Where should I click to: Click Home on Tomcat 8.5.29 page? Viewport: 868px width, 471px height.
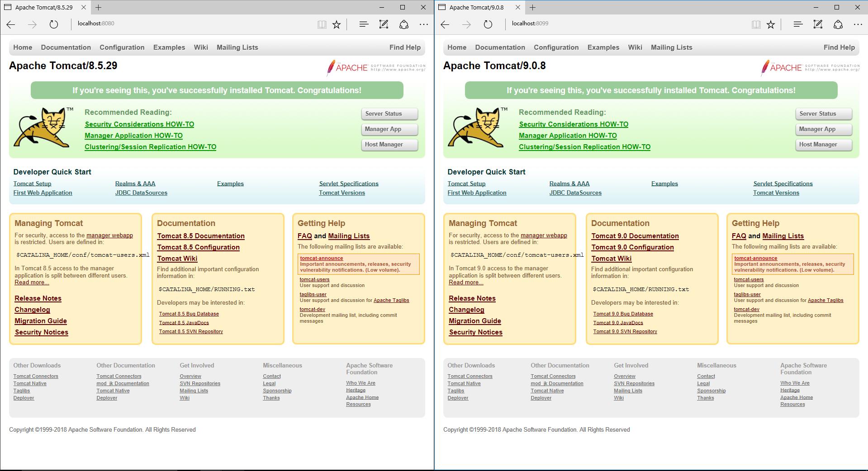(23, 47)
